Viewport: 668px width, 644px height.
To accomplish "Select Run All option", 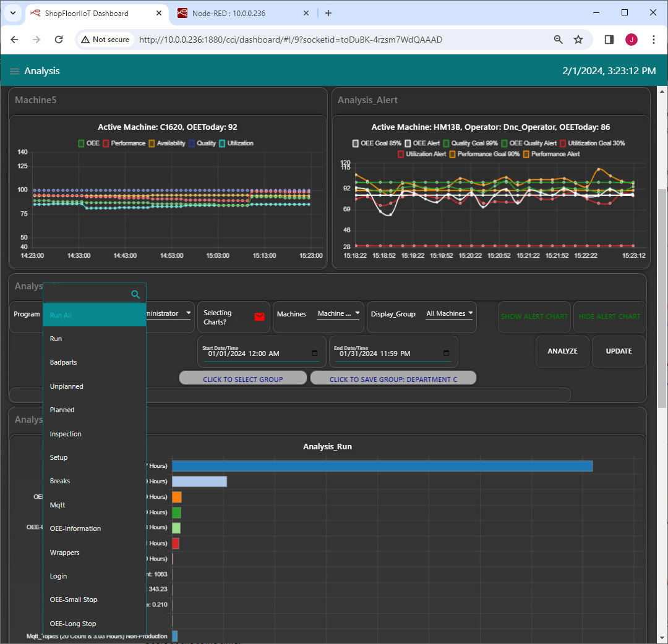I will click(95, 315).
